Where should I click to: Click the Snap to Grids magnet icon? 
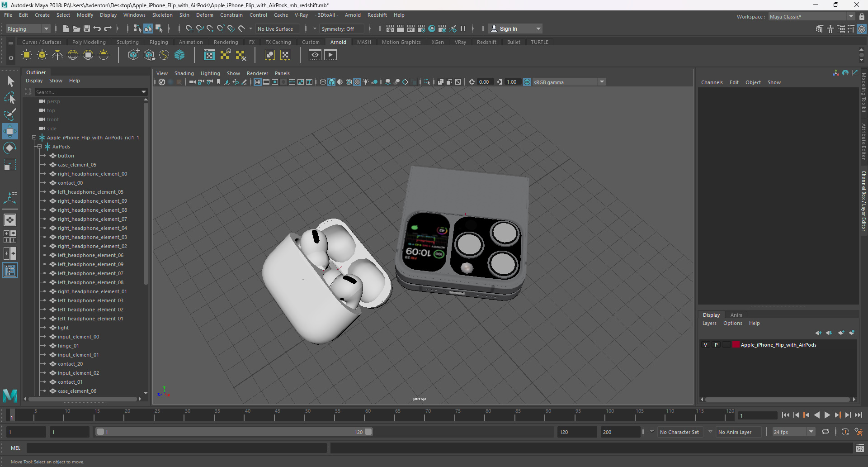tap(189, 29)
